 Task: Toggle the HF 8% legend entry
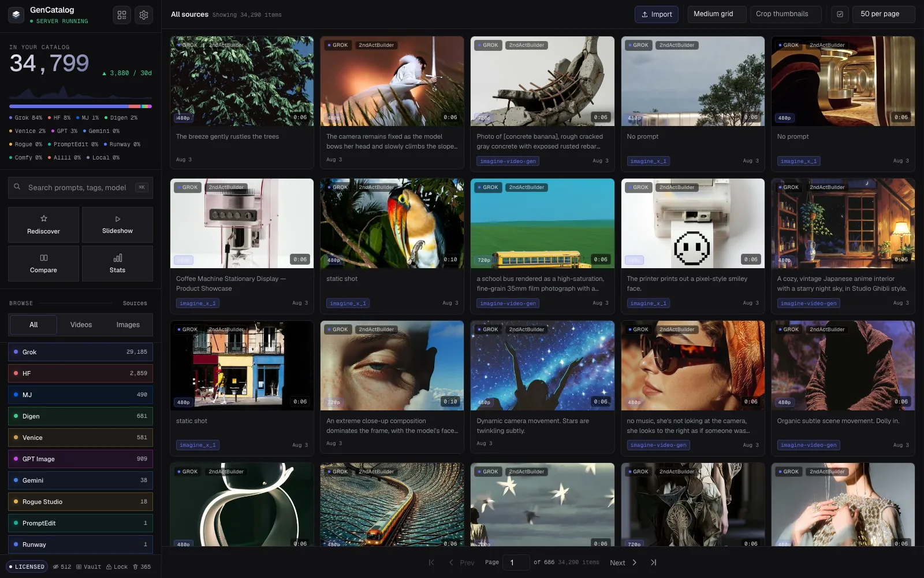click(59, 118)
